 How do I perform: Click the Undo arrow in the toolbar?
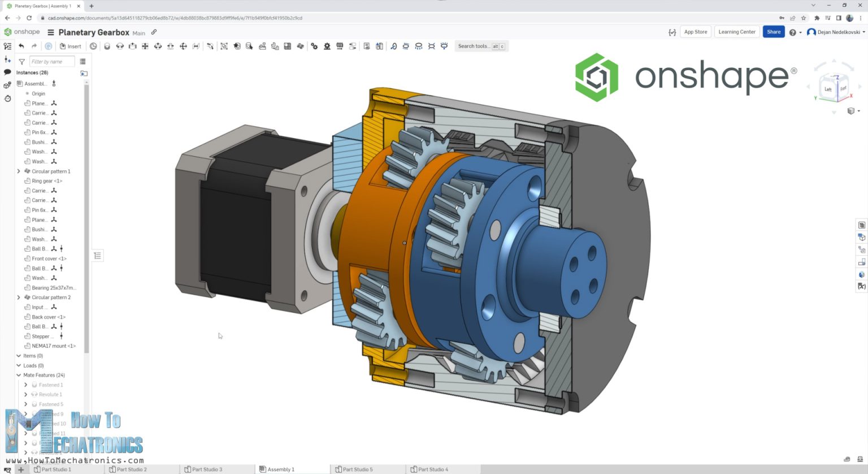pyautogui.click(x=21, y=46)
